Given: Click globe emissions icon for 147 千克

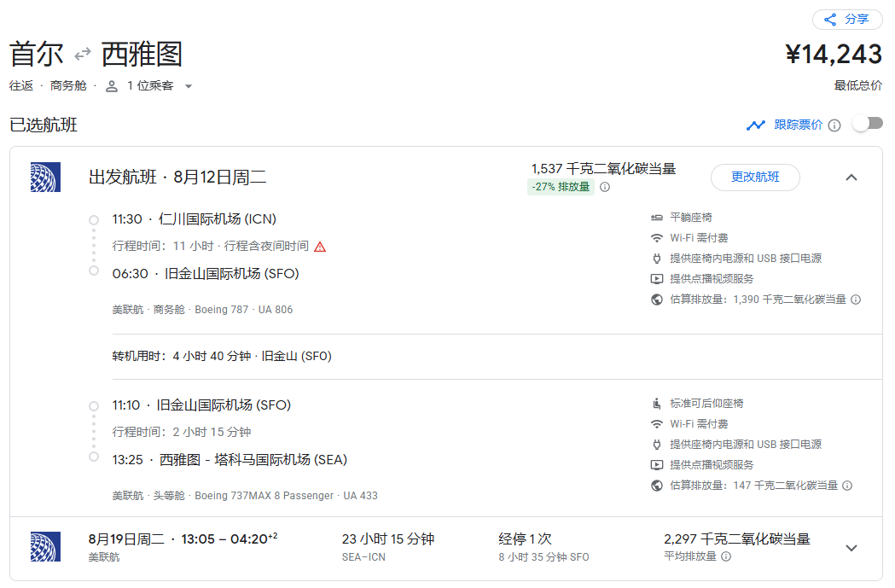Looking at the screenshot, I should (x=657, y=486).
